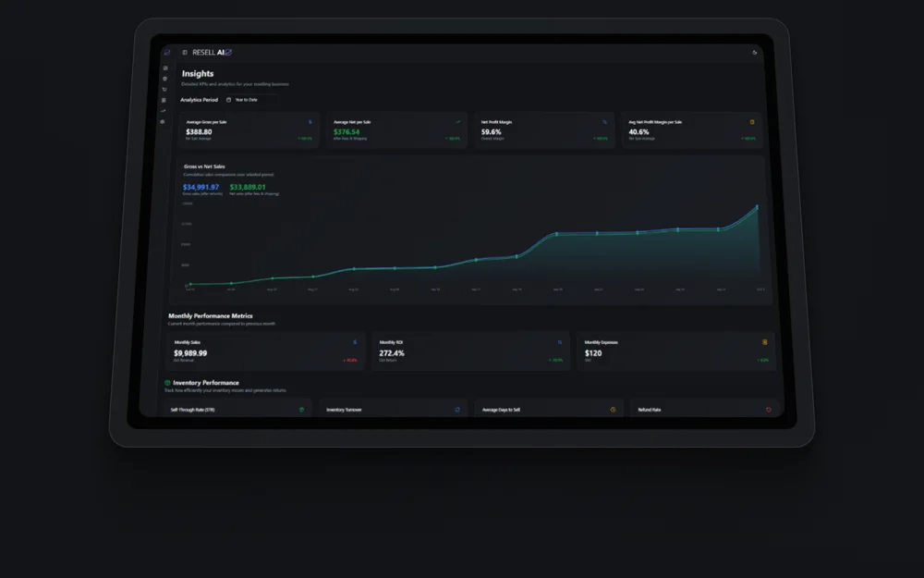Click the refresh icon on Inventory Turnover card
924x578 pixels.
(457, 410)
